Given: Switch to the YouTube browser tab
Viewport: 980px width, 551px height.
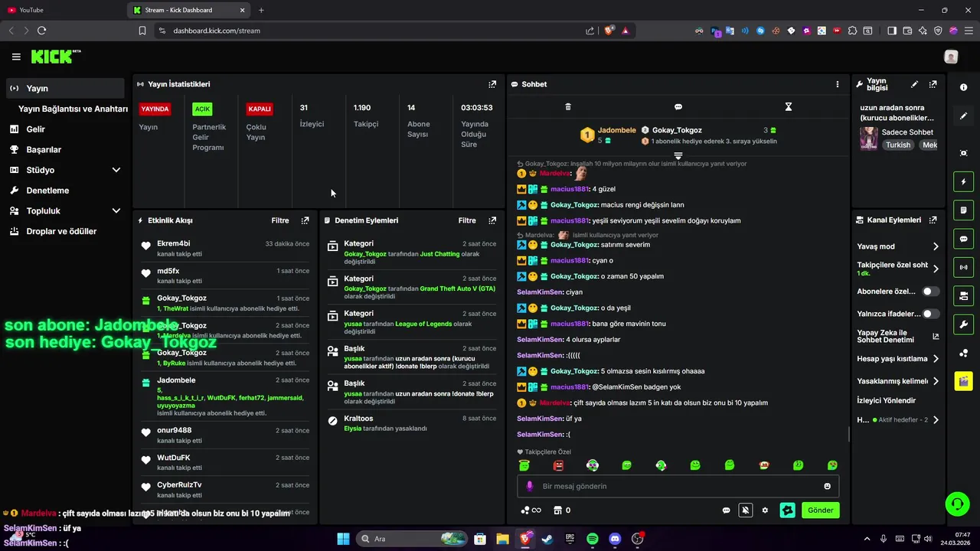Looking at the screenshot, I should [61, 10].
